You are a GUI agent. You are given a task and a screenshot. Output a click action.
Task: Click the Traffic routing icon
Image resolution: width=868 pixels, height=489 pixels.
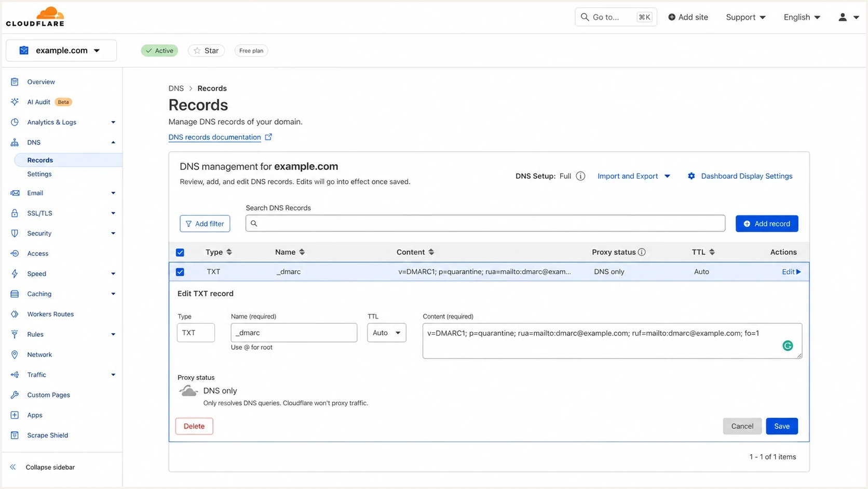tap(15, 375)
